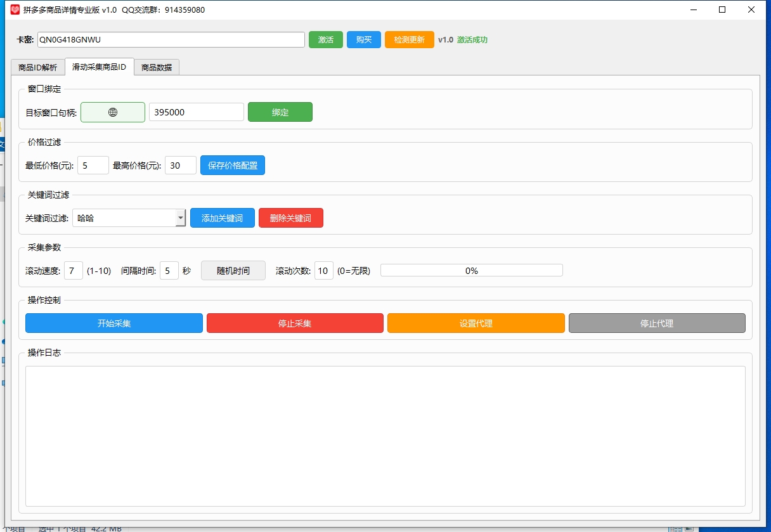771x532 pixels.
Task: Remove keyword using 删除关键词
Action: pyautogui.click(x=291, y=218)
